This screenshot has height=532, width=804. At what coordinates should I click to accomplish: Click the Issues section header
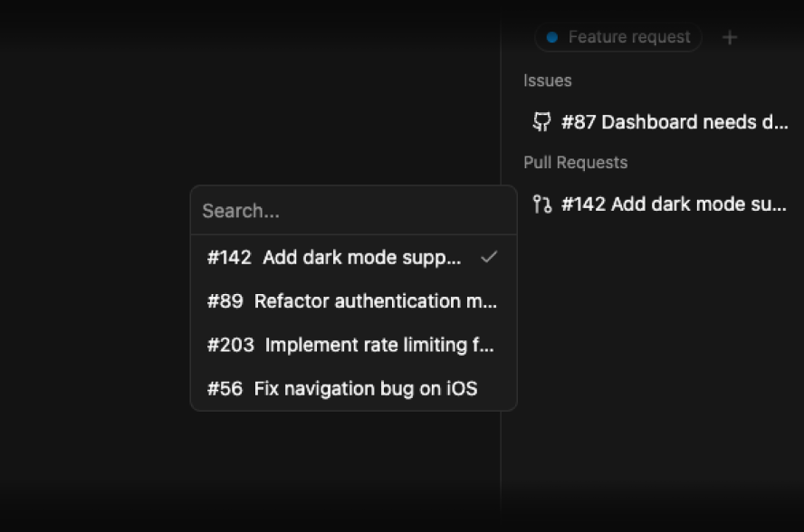[x=548, y=81]
